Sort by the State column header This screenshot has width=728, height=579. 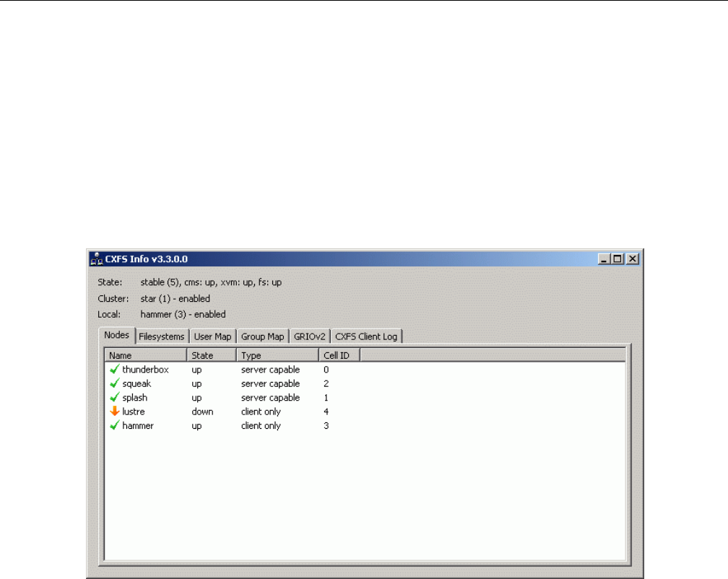tap(212, 355)
